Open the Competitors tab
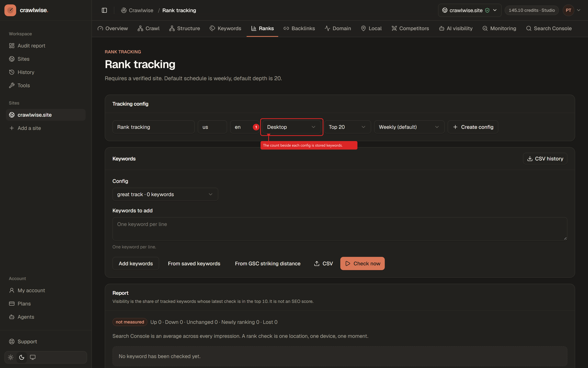Screen dimensions: 588x368 (410, 29)
